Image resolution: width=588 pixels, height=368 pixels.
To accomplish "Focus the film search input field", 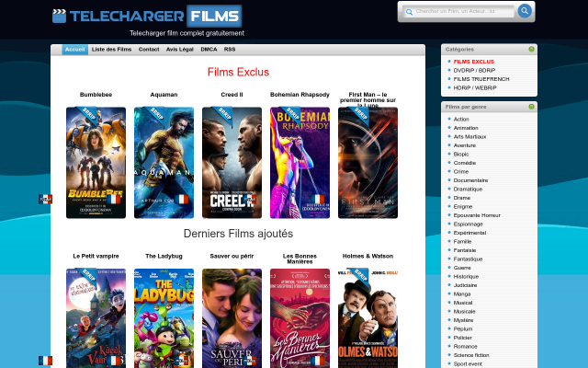I will [459, 11].
